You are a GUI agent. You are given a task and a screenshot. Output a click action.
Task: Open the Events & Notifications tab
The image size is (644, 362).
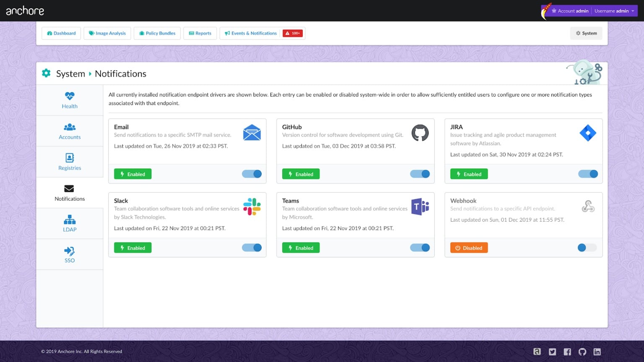click(251, 33)
